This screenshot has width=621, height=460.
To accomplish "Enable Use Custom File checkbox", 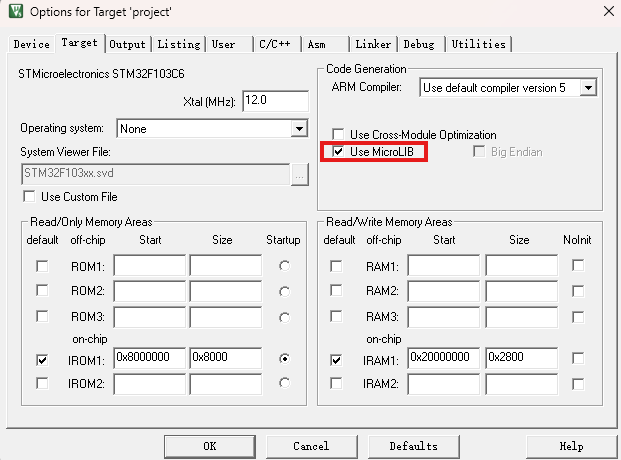I will pos(29,197).
